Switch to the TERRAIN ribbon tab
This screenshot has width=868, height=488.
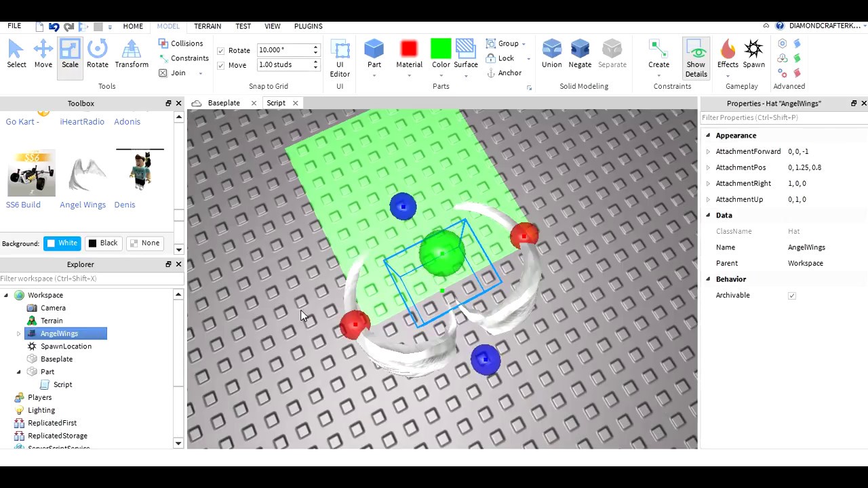click(x=208, y=26)
